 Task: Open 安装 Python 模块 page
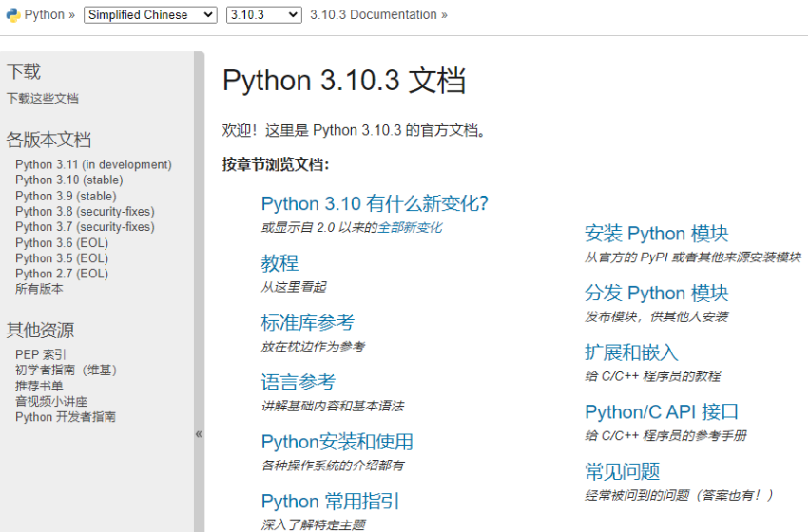click(x=656, y=234)
